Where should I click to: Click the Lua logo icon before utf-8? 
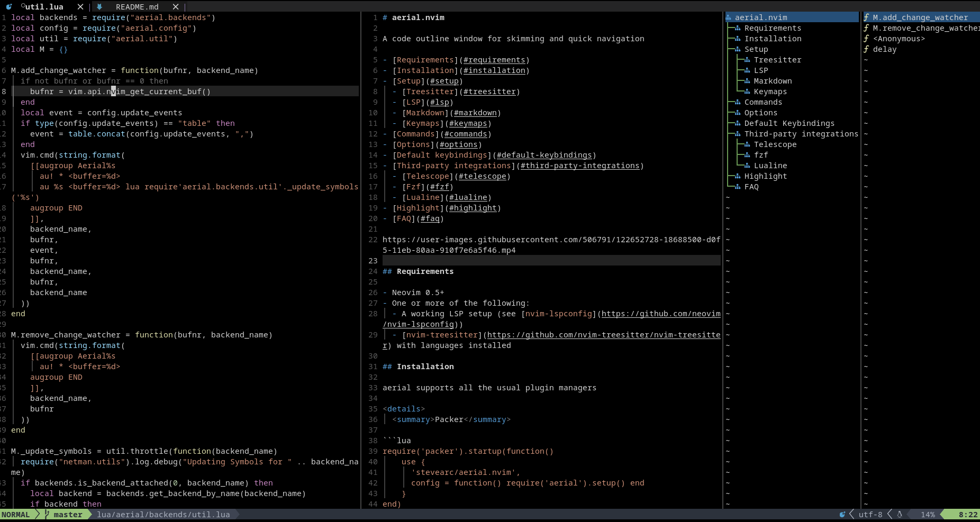point(842,514)
